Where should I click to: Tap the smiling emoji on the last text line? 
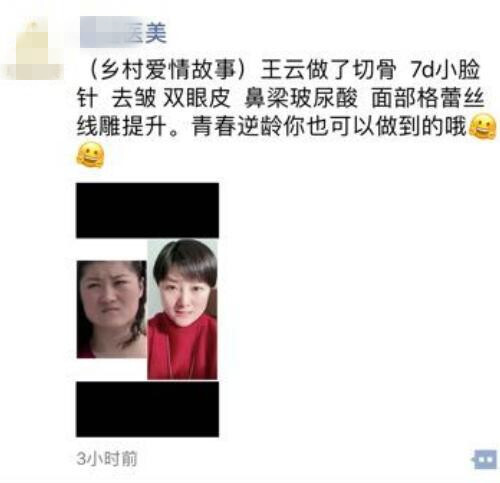(x=90, y=155)
